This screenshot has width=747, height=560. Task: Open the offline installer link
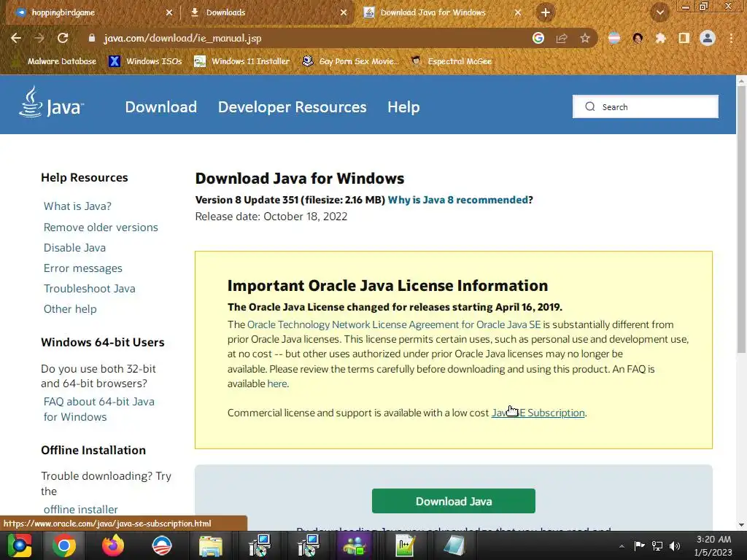[x=80, y=509]
